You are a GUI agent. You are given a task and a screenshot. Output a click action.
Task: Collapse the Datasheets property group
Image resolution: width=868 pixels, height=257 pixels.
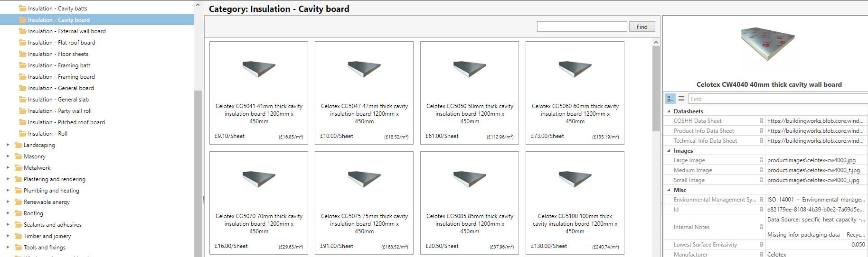pyautogui.click(x=669, y=111)
